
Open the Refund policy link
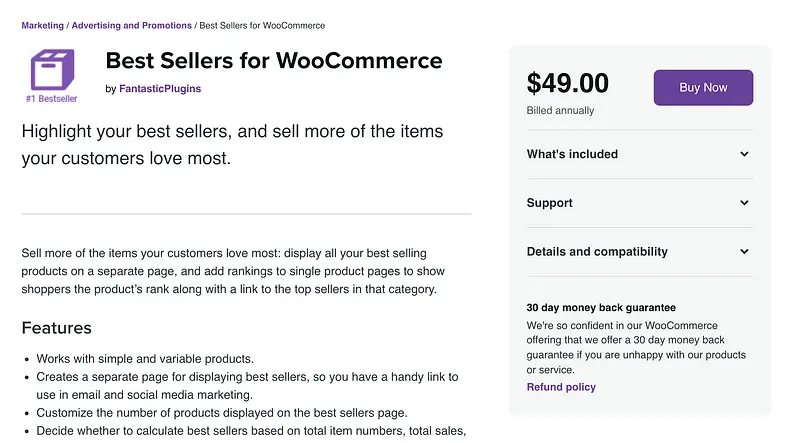click(561, 387)
